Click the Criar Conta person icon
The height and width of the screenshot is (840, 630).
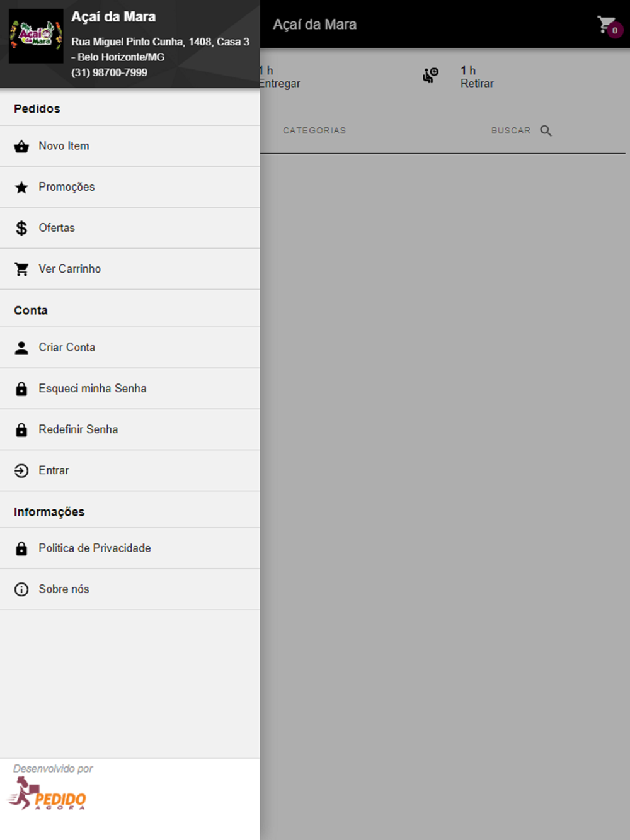pos(21,348)
